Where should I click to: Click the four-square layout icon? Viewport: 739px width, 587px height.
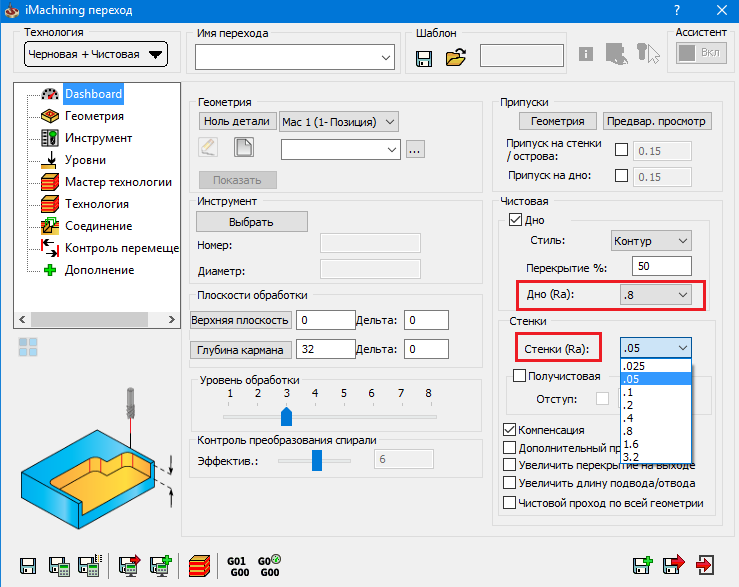28,347
